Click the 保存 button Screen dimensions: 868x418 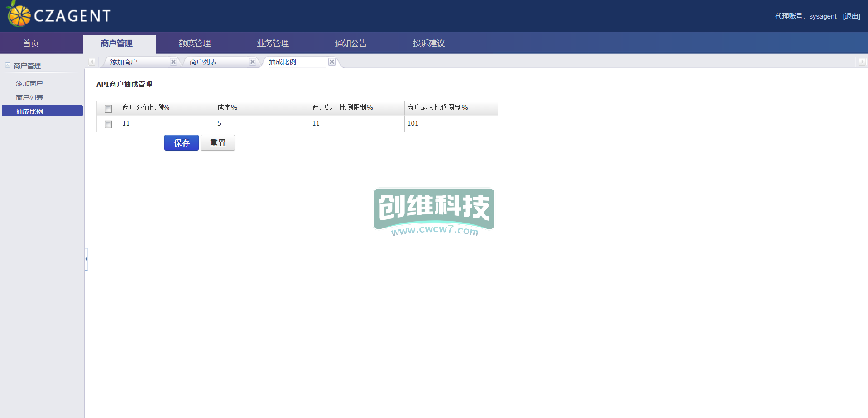[182, 143]
